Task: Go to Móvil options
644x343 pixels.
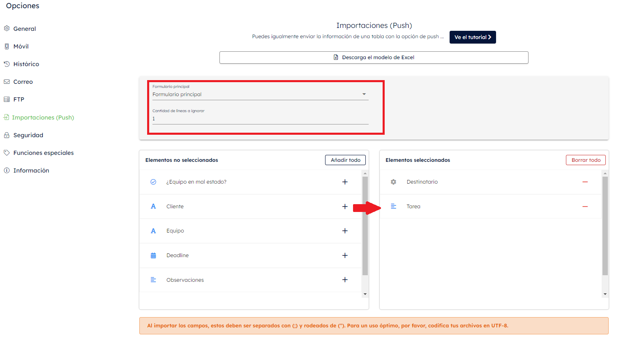Action: (x=21, y=46)
